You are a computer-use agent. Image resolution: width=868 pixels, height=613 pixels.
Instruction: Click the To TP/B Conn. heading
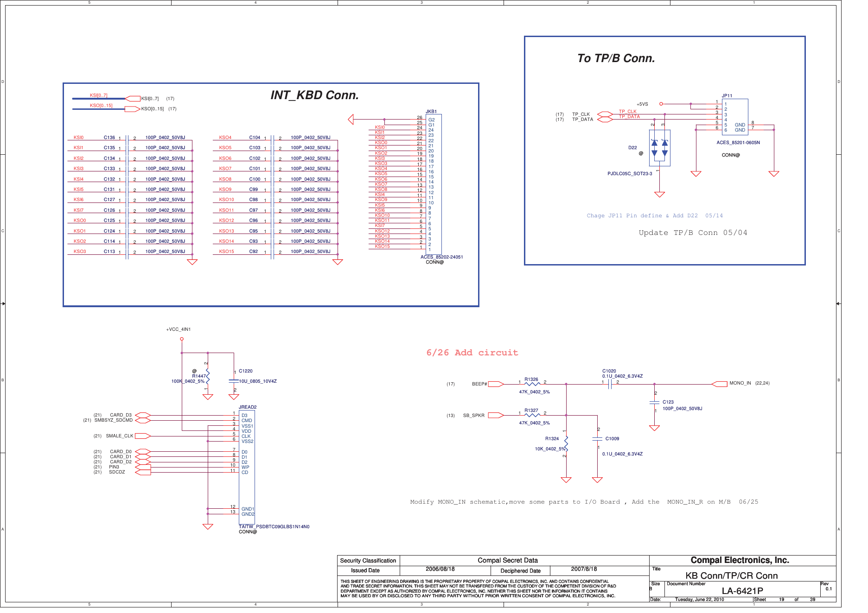coord(616,58)
